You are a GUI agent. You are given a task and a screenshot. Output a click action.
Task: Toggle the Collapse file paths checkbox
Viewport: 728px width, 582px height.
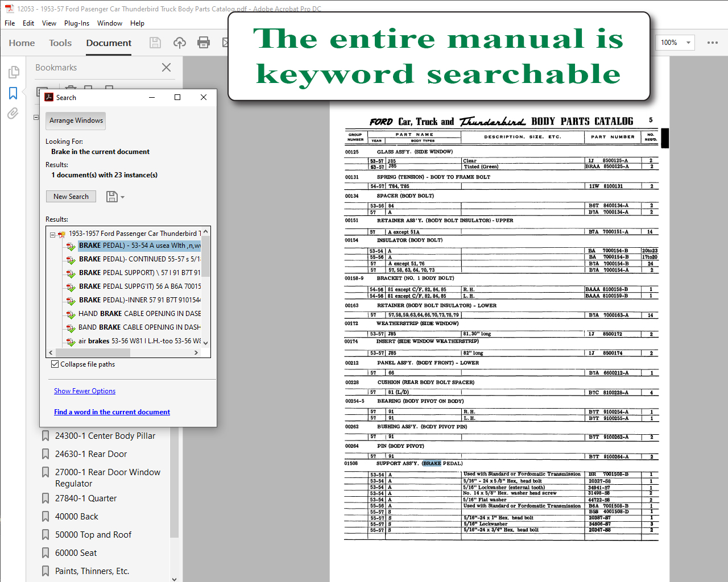[55, 364]
